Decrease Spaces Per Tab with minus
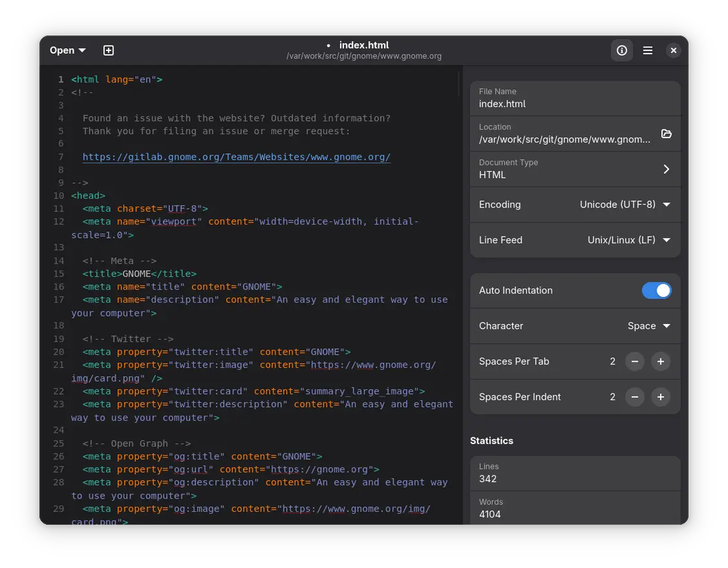Screen dimensions: 728x568 [x=634, y=361]
